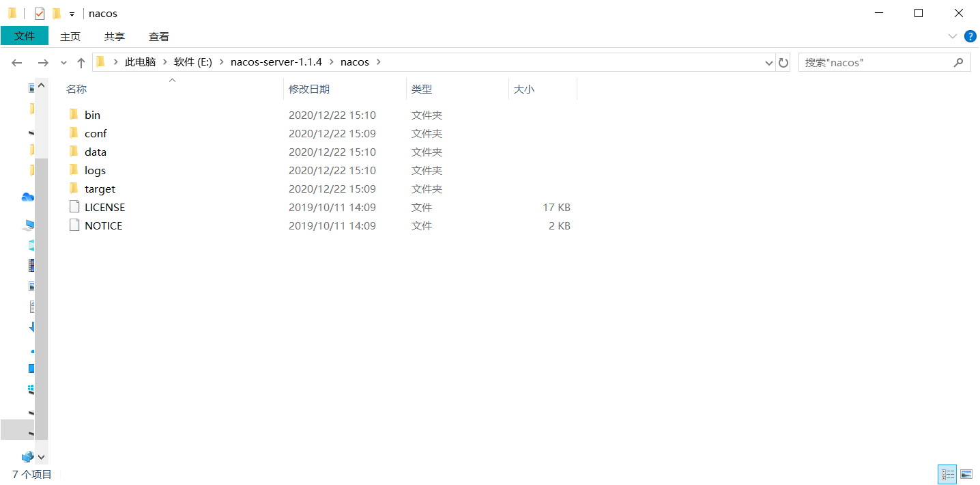Navigate to 软件 (E:) in the breadcrumb
The height and width of the screenshot is (485, 980).
click(193, 62)
